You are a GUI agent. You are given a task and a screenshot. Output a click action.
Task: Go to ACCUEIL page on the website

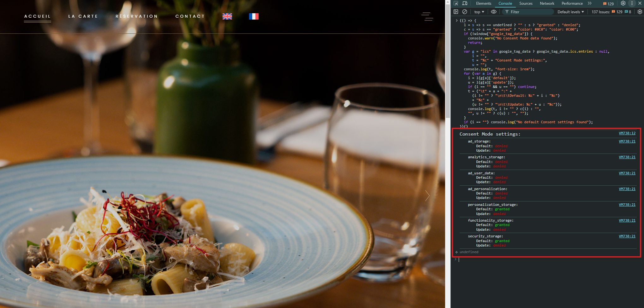(38, 16)
